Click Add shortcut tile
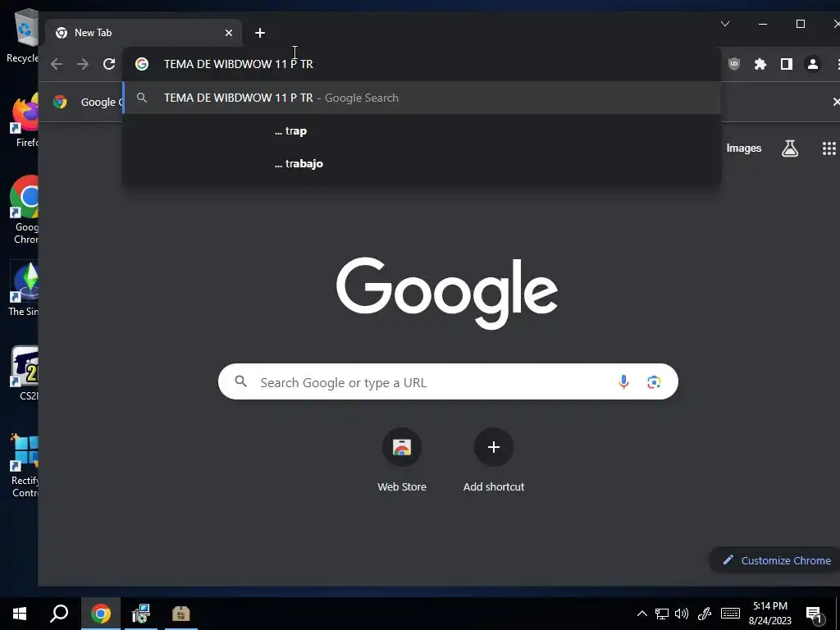Viewport: 840px width, 630px height. pos(493,460)
